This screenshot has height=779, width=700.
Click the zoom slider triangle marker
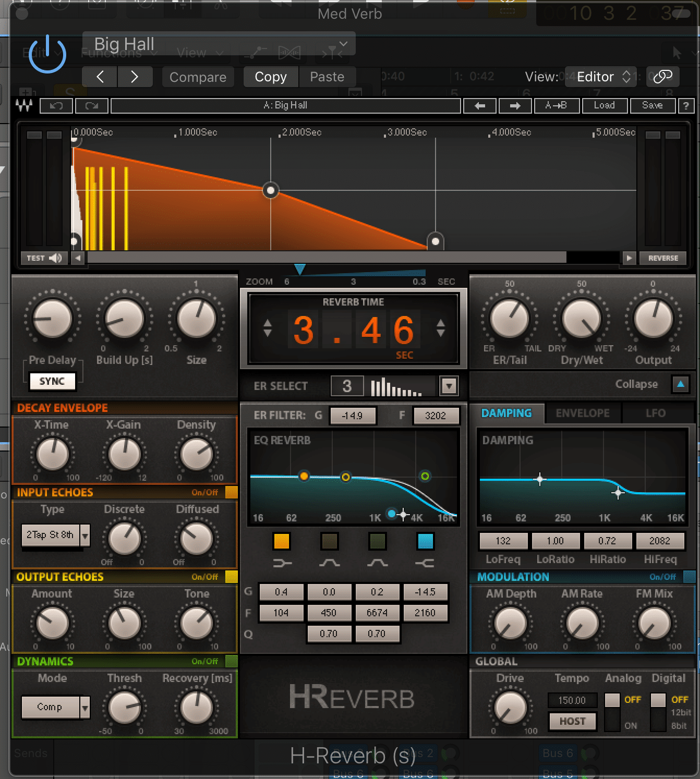click(299, 269)
